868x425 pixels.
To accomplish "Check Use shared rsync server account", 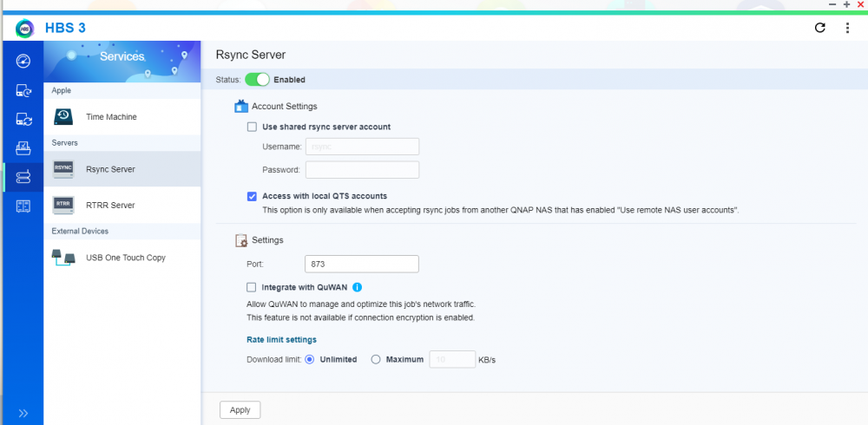I will click(x=252, y=127).
